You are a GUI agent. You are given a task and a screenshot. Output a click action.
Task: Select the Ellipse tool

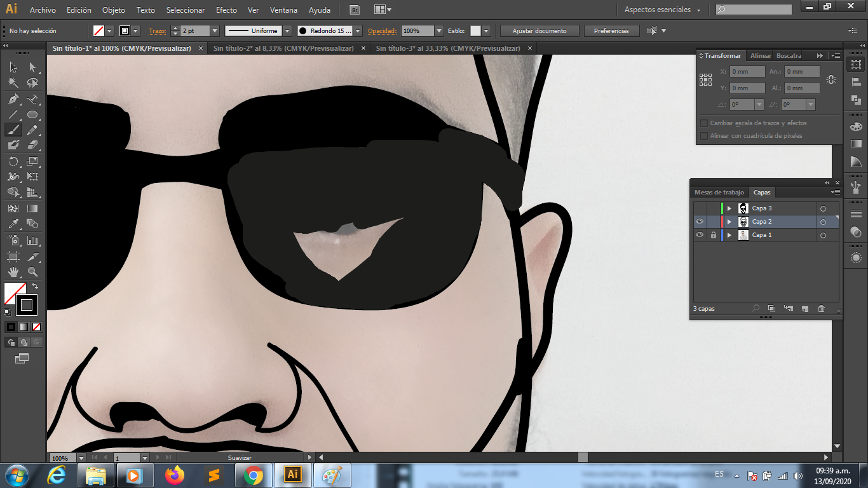(x=32, y=114)
